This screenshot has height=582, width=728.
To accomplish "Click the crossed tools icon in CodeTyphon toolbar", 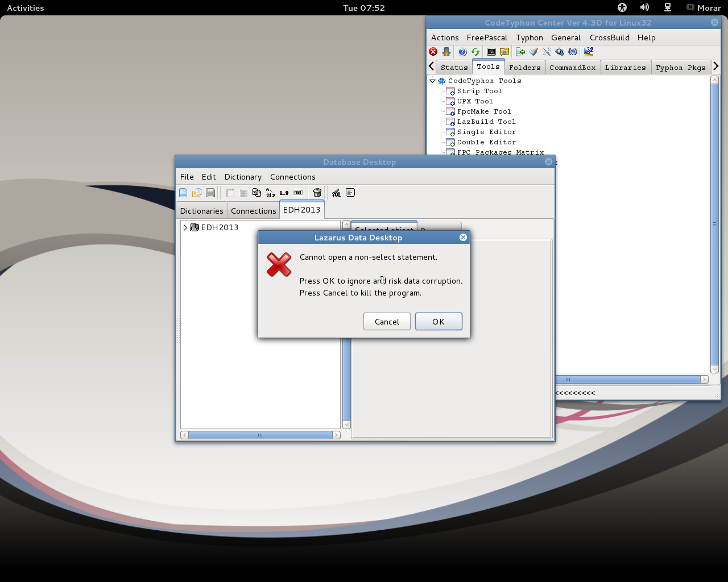I will point(547,52).
